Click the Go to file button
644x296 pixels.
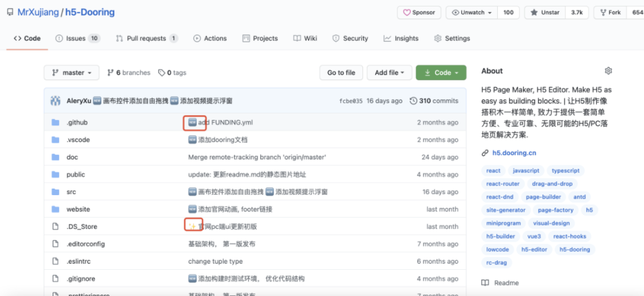[x=341, y=72]
